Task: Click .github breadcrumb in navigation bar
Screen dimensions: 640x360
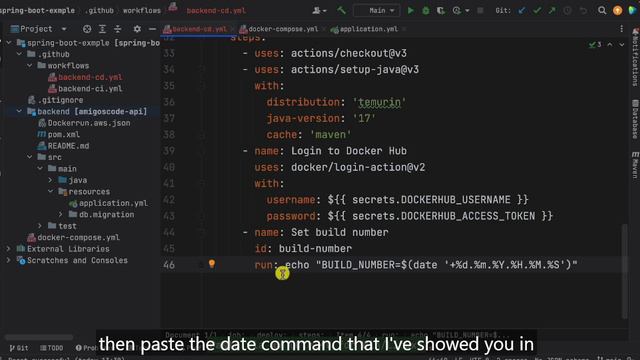Action: tap(100, 11)
